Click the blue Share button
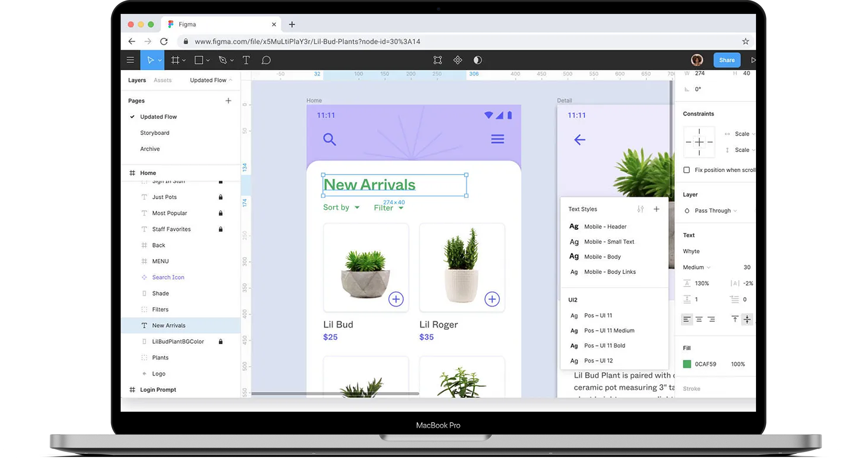 [x=727, y=60]
